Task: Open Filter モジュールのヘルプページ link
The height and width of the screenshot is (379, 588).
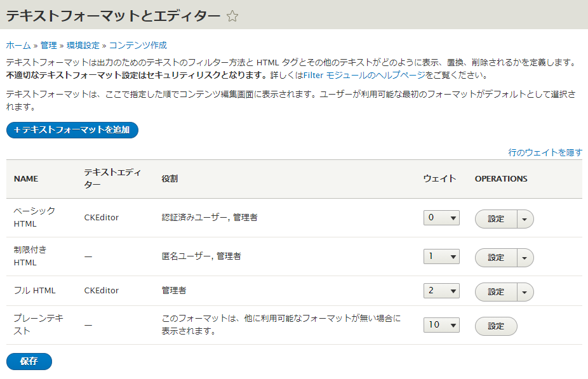Action: (x=364, y=76)
